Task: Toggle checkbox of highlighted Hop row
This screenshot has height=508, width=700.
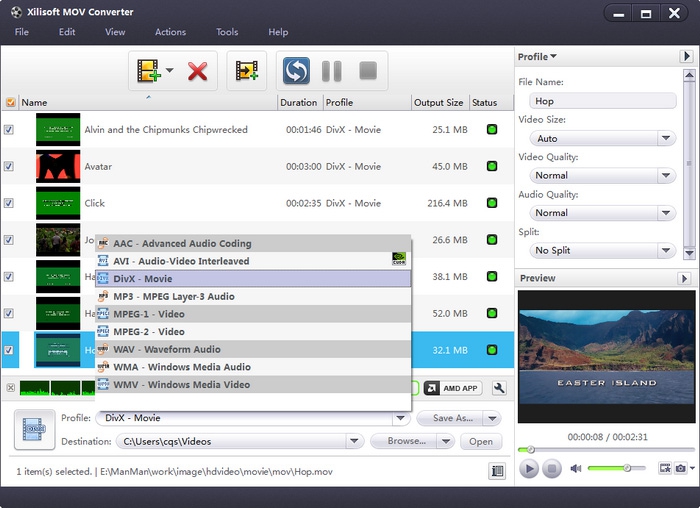Action: coord(8,350)
